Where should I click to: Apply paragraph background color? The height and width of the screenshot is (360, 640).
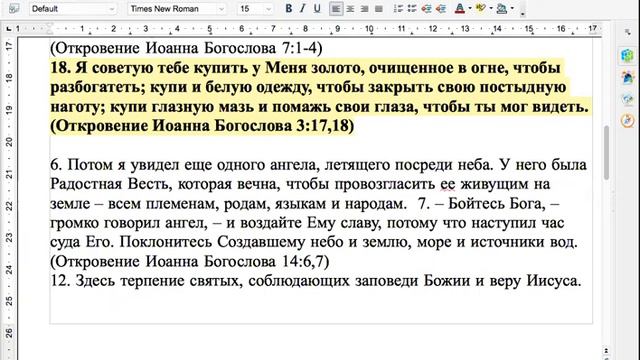click(x=502, y=9)
